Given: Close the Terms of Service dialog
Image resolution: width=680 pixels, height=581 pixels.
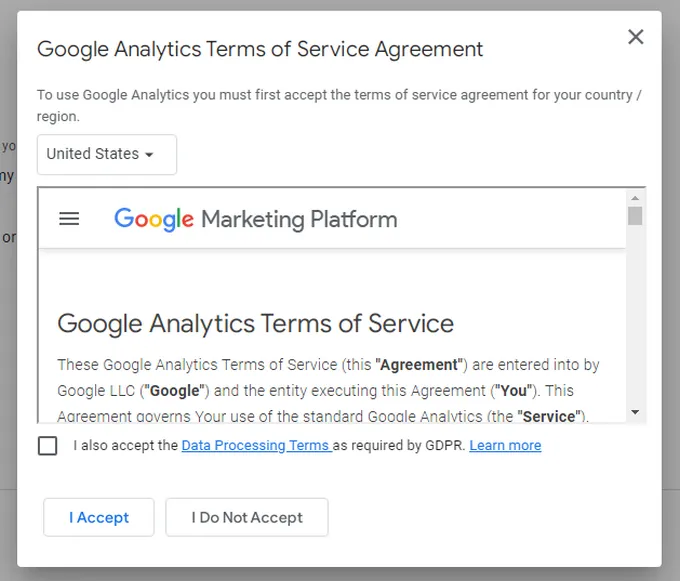Looking at the screenshot, I should coord(635,37).
